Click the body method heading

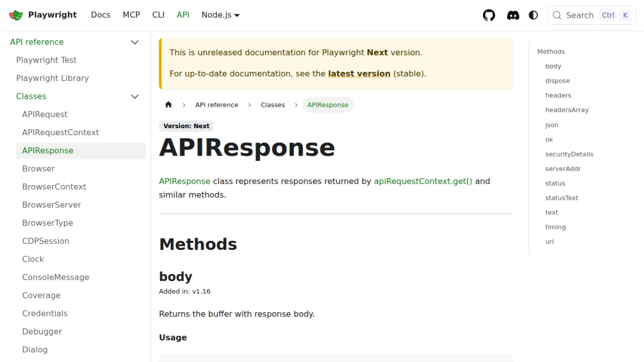point(175,277)
